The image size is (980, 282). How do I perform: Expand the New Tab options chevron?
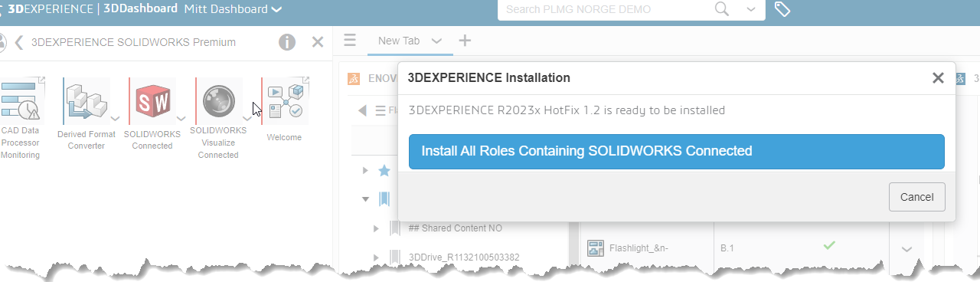coord(437,41)
